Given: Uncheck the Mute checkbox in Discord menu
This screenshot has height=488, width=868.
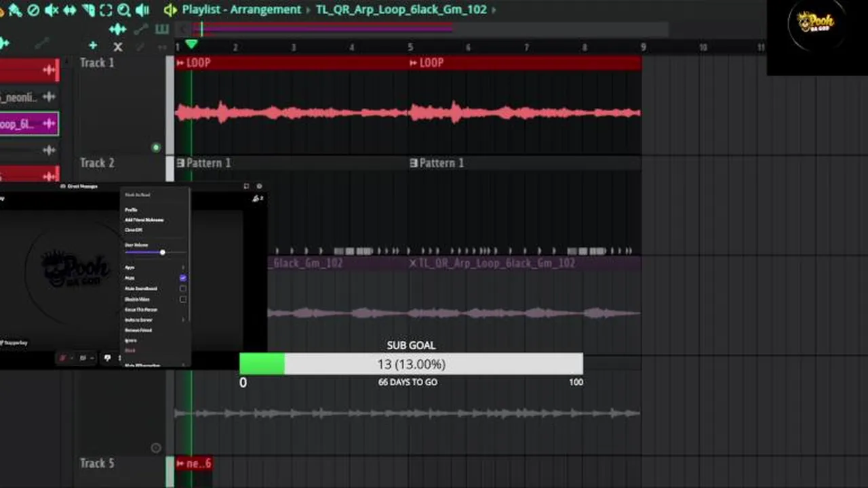Looking at the screenshot, I should pos(183,278).
